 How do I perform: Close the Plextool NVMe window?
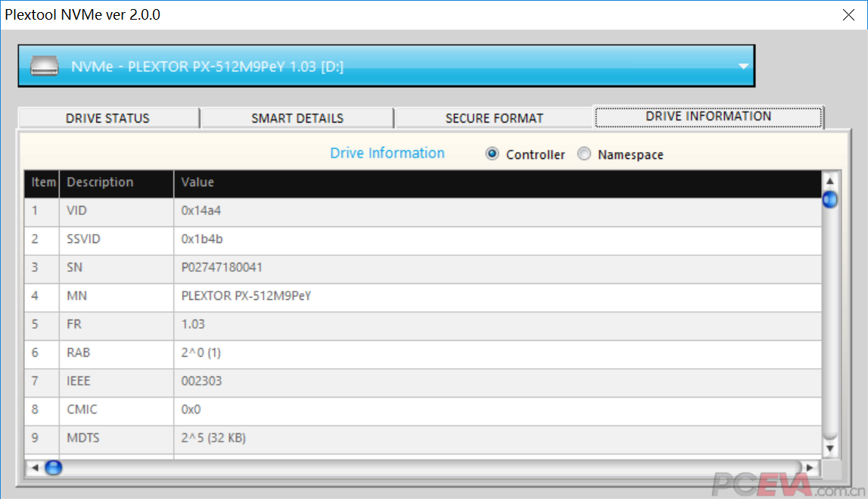click(x=848, y=15)
